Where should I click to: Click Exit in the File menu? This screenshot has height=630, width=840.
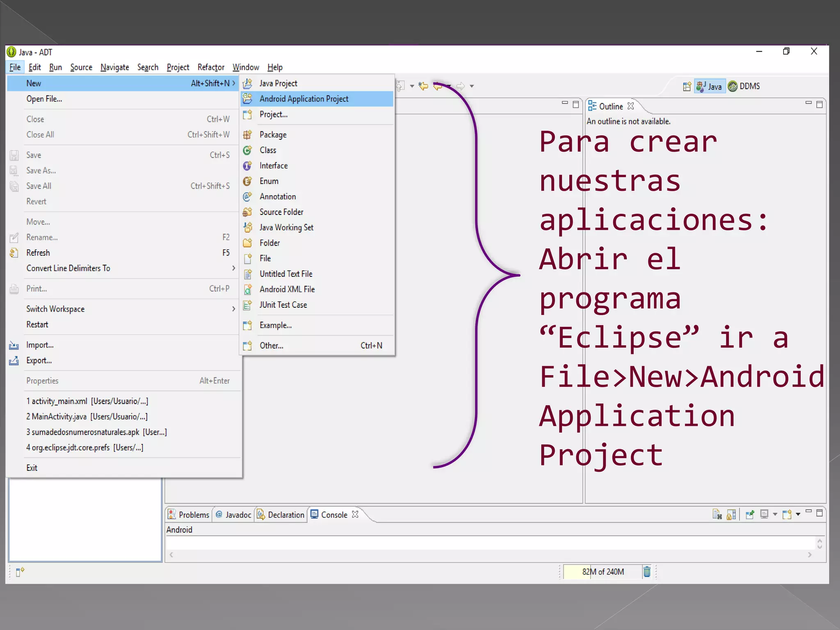coord(125,468)
